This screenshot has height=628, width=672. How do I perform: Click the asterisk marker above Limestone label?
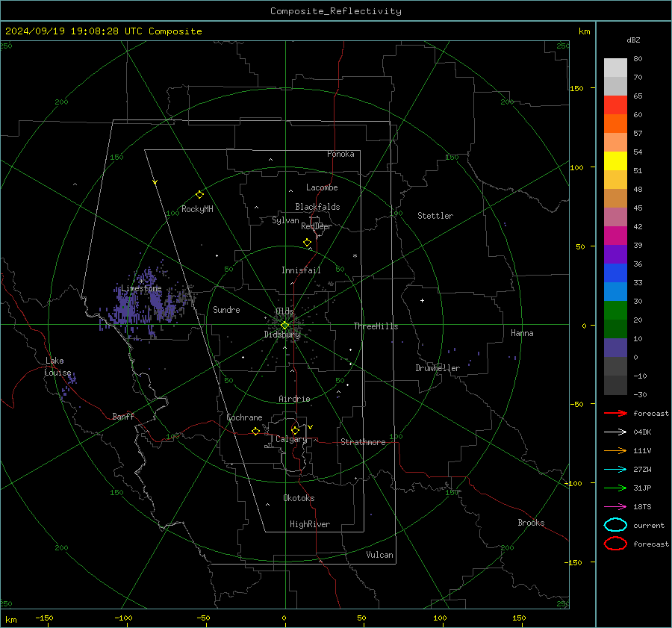pyautogui.click(x=141, y=282)
